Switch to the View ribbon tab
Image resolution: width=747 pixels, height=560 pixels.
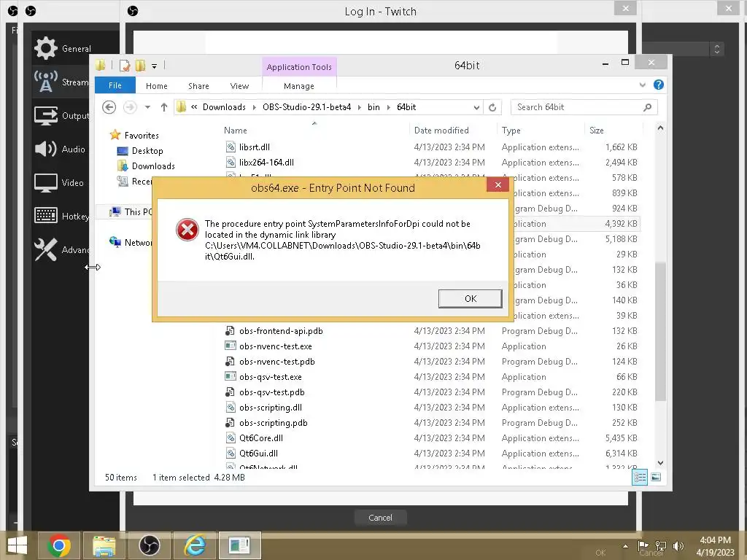(239, 86)
